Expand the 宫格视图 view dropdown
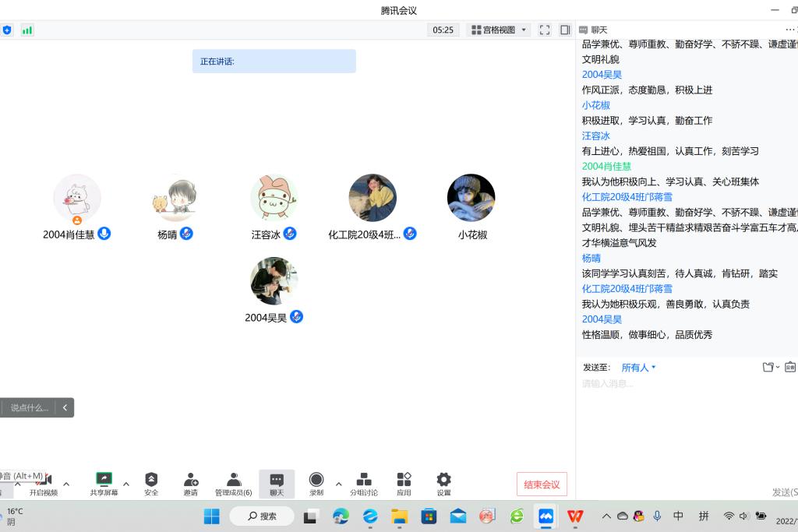The width and height of the screenshot is (798, 532). click(x=499, y=30)
